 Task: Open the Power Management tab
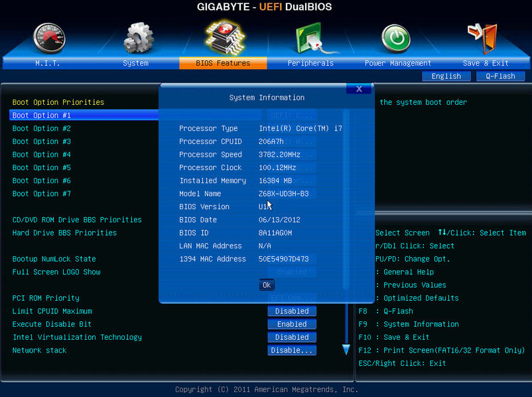397,63
